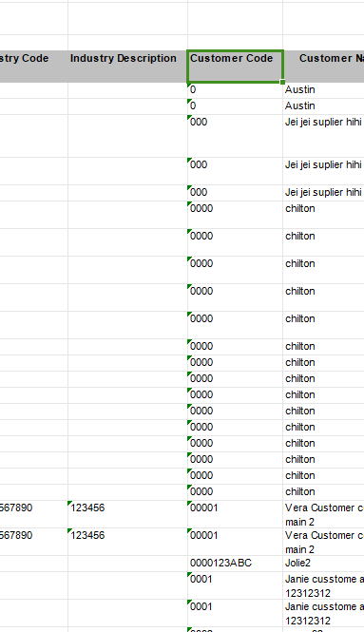Viewport: 364px width, 632px height.
Task: Select the first 00001 customer code cell
Action: (x=235, y=514)
